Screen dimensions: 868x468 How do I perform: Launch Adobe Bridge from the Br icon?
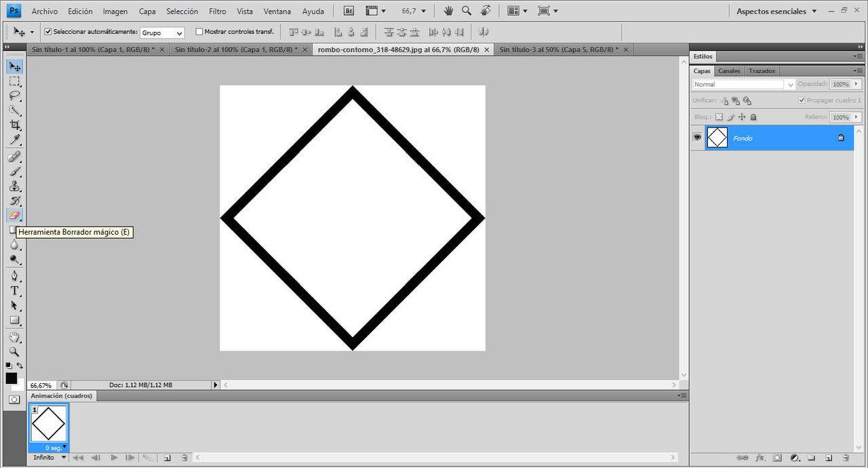pyautogui.click(x=349, y=11)
